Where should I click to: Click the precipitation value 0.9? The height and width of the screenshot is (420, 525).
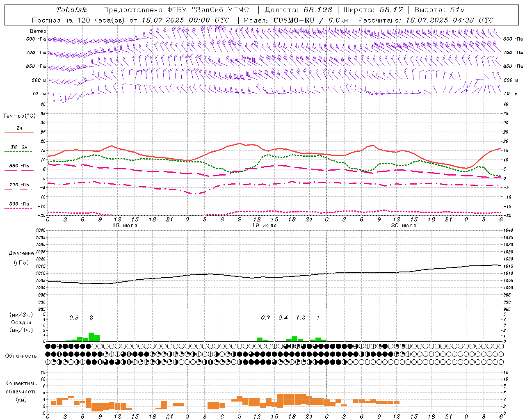click(74, 317)
